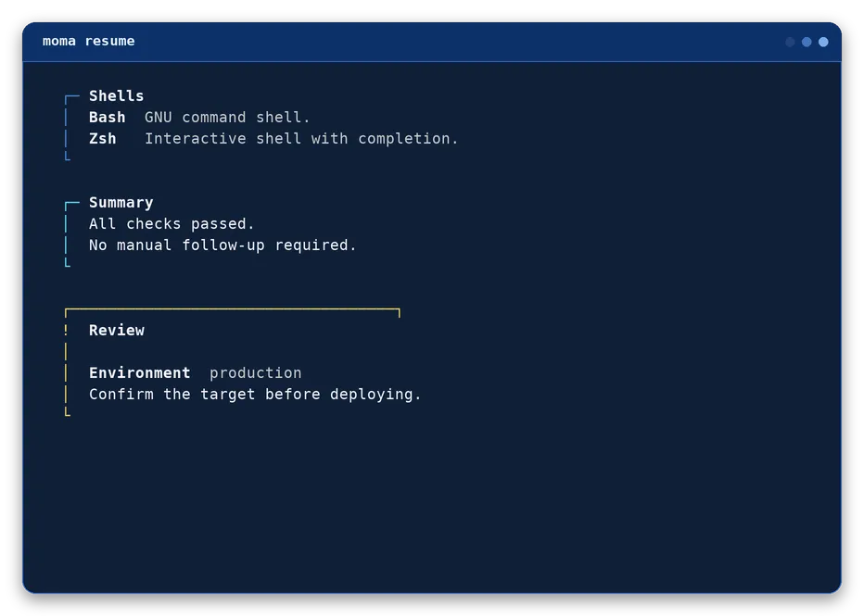Click the brightest dot in title bar

coord(823,42)
